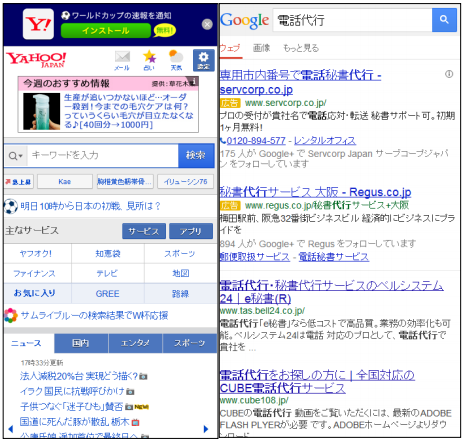The image size is (464, 441).
Task: Click the Yahoo Y! app icon in banner
Action: (38, 24)
